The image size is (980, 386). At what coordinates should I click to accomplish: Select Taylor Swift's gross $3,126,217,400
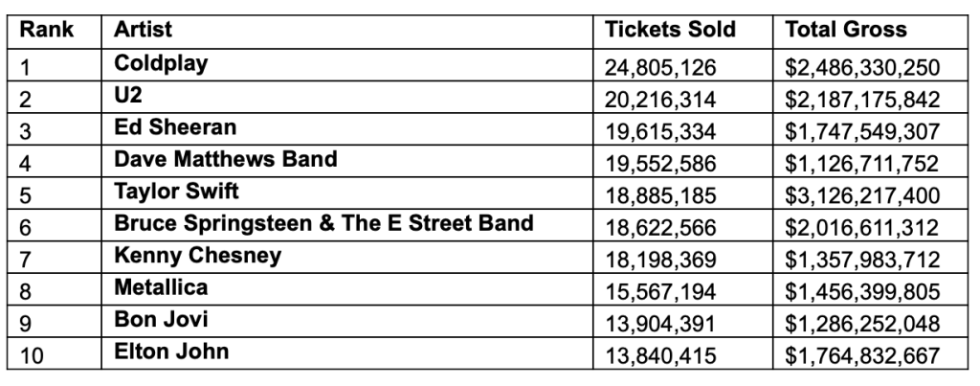[862, 196]
